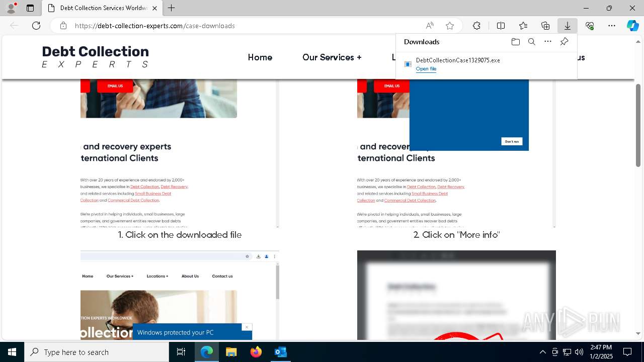Open the Extensions icon
The width and height of the screenshot is (644, 362).
pyautogui.click(x=476, y=26)
